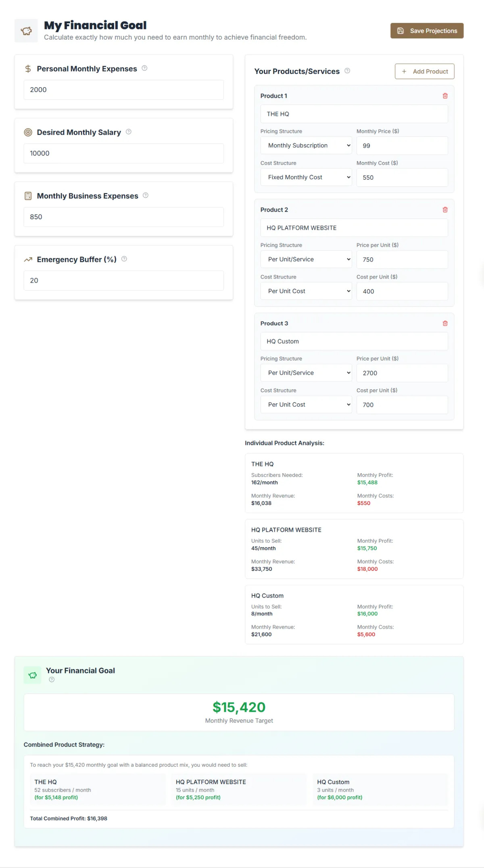This screenshot has width=484, height=868.
Task: Select the Emergency Buffer percentage field
Action: (123, 281)
